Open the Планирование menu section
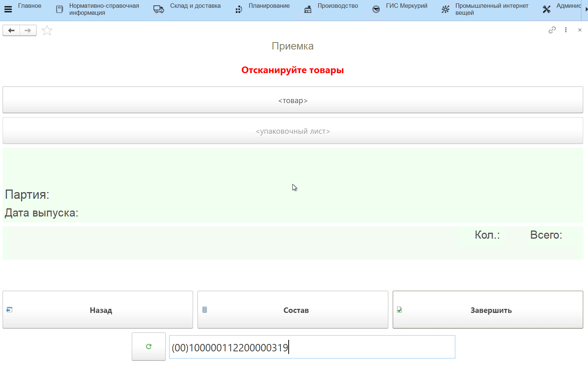This screenshot has width=588, height=365. [x=269, y=6]
